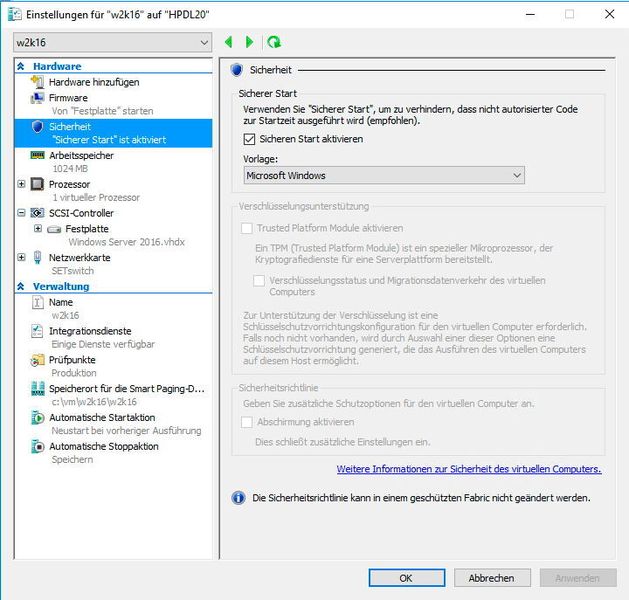Open Weitere Informationen zur Sicherheit link

coord(469,469)
